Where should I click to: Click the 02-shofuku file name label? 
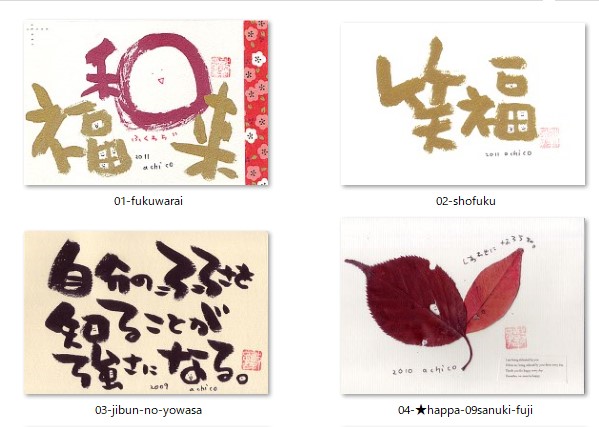point(466,201)
